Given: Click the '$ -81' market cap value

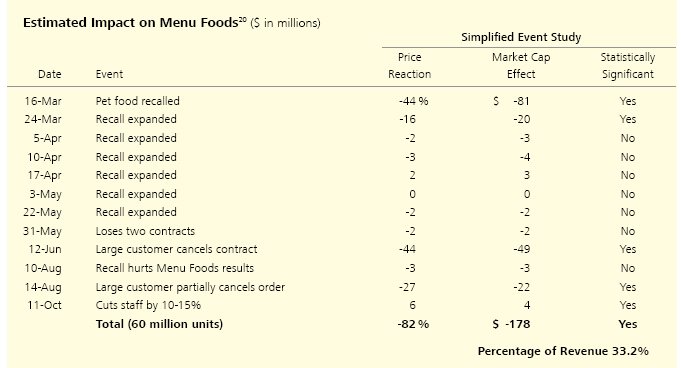Looking at the screenshot, I should pyautogui.click(x=511, y=101).
